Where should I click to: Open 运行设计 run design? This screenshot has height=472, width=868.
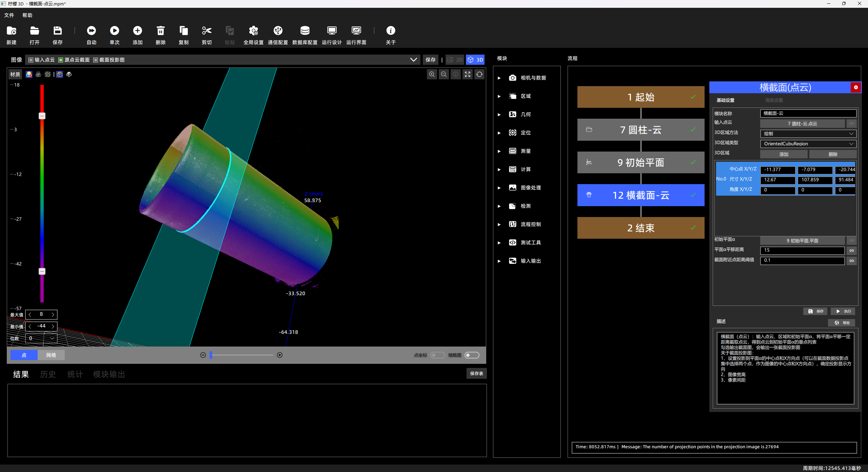pyautogui.click(x=332, y=35)
